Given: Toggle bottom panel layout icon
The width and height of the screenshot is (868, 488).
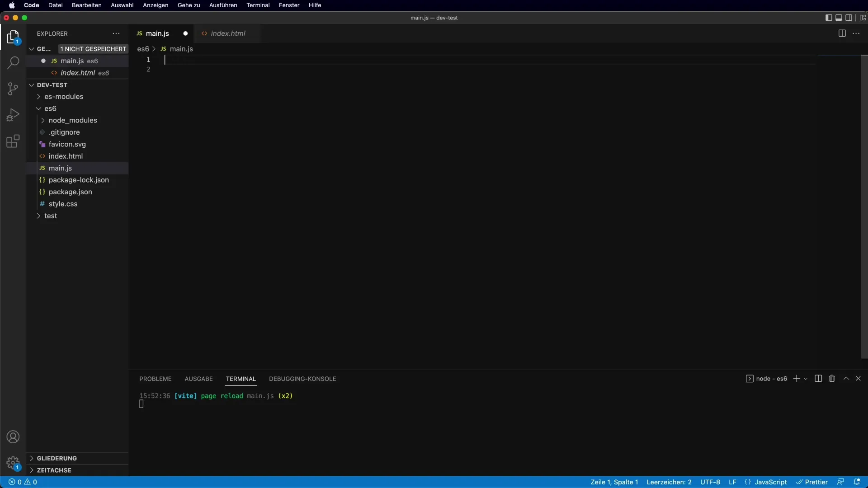Looking at the screenshot, I should pyautogui.click(x=839, y=18).
